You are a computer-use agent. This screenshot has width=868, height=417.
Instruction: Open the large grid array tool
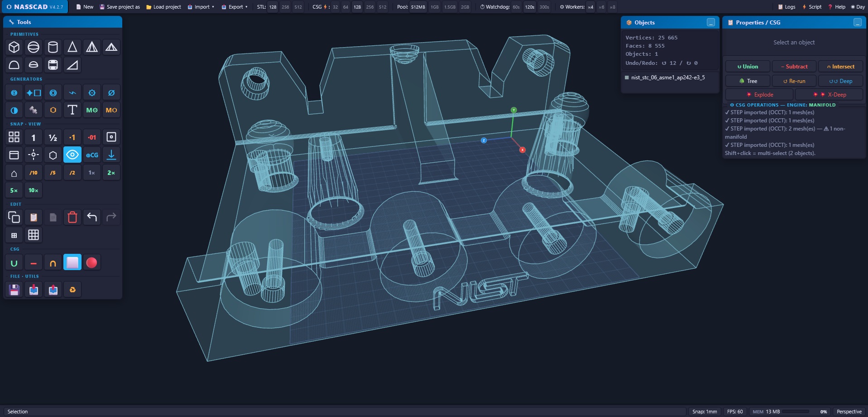(34, 235)
